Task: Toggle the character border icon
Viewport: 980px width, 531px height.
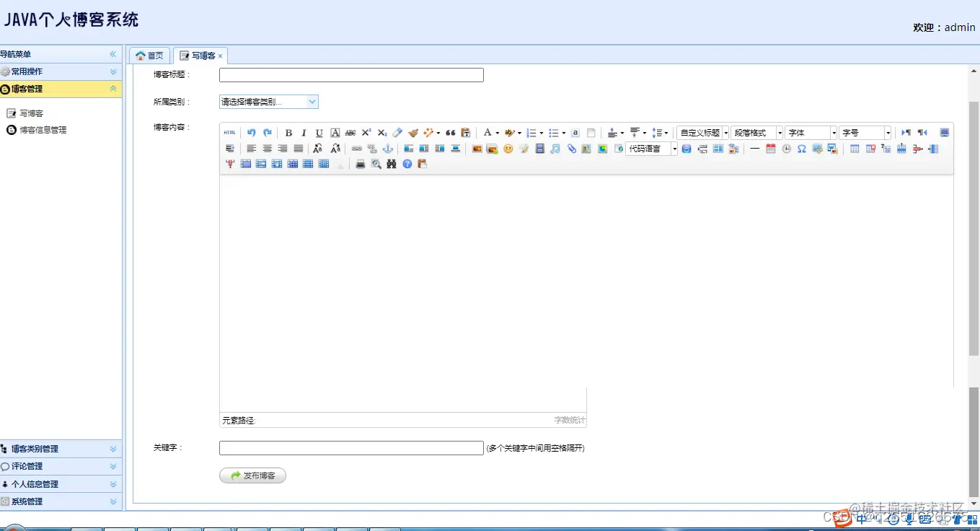Action: (x=335, y=133)
